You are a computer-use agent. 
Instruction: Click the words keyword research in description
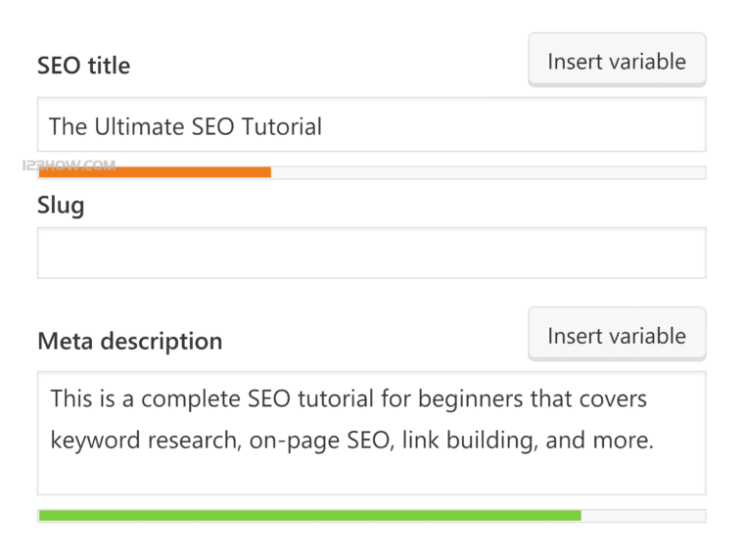(x=143, y=441)
